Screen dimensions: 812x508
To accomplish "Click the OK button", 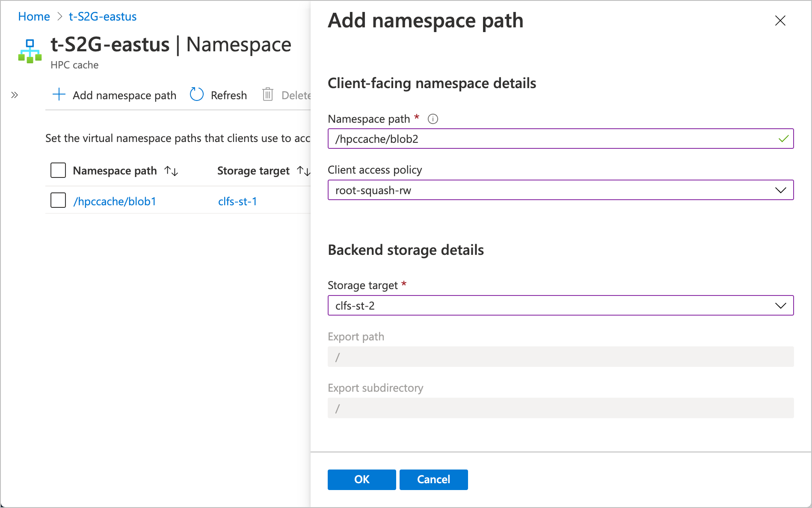I will 362,479.
